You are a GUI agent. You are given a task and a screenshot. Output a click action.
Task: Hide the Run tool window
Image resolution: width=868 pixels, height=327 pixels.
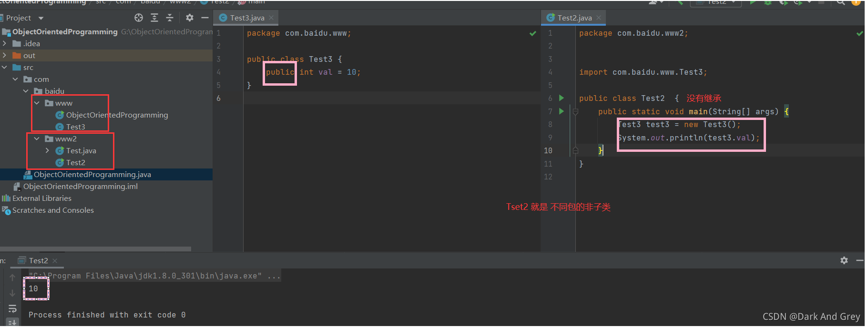coord(860,260)
